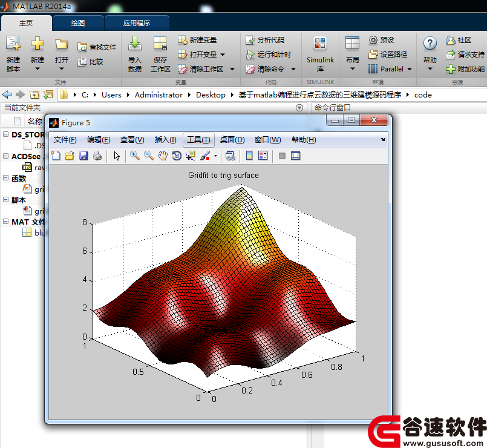
Task: Go forward using the gray right arrow
Action: (21, 94)
